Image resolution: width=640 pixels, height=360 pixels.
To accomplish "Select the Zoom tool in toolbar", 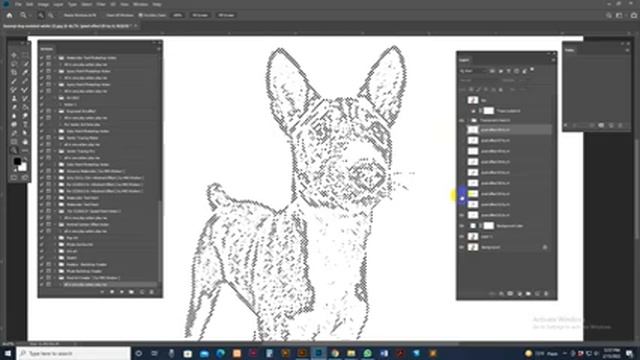I will tap(14, 151).
